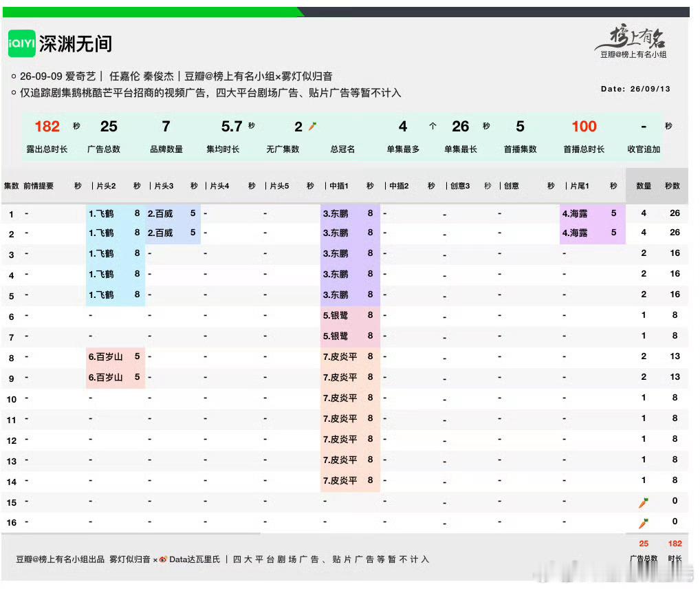
Task: Click the Date: 26/09/13 label
Action: click(x=635, y=89)
